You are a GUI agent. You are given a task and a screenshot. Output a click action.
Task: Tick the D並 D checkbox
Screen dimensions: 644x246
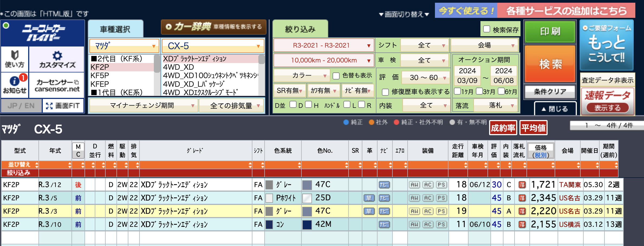point(293,105)
